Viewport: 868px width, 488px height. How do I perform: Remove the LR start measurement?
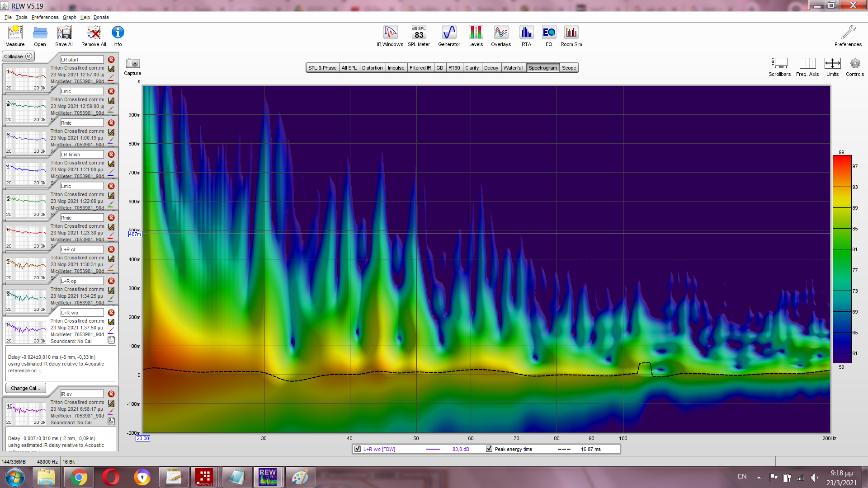tap(111, 60)
